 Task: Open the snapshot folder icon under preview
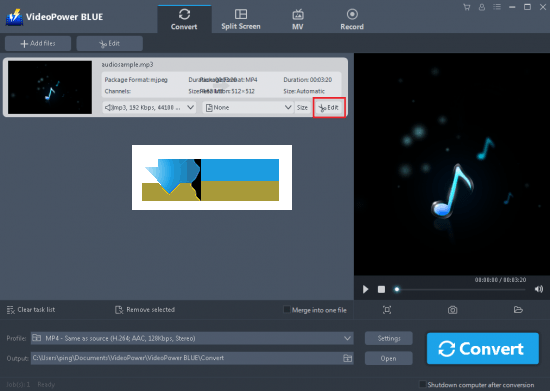518,310
